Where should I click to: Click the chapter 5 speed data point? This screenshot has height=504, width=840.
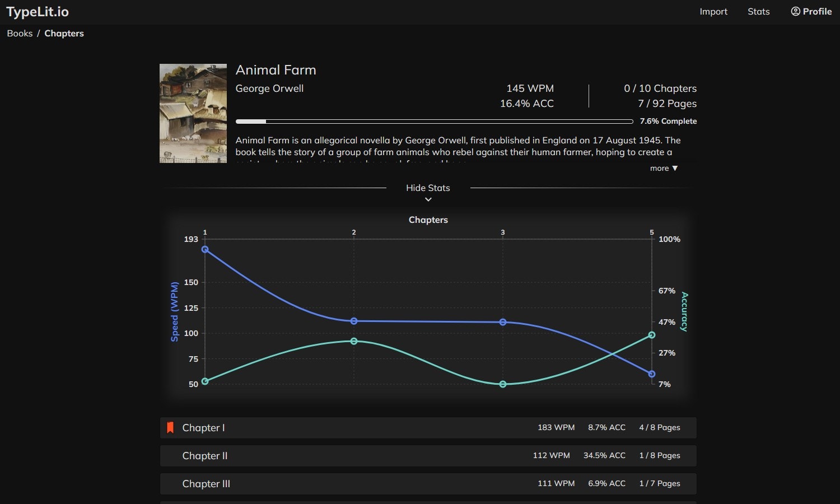[652, 374]
